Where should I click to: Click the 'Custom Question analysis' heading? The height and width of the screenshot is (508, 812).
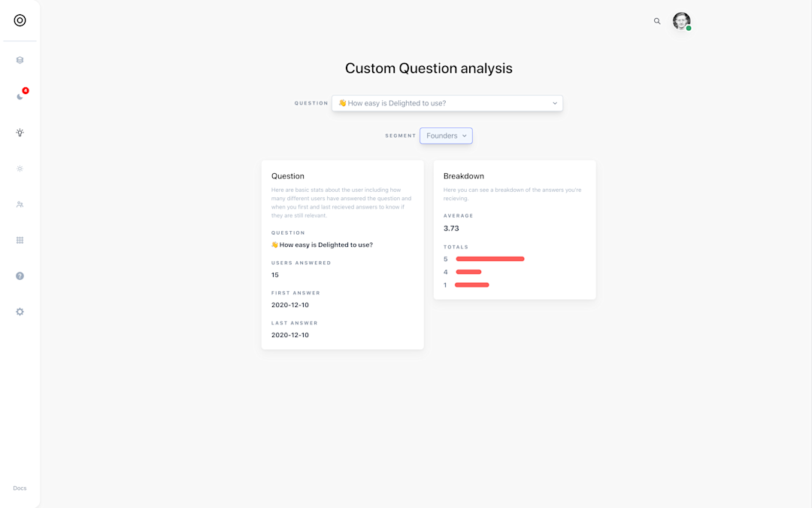[429, 68]
